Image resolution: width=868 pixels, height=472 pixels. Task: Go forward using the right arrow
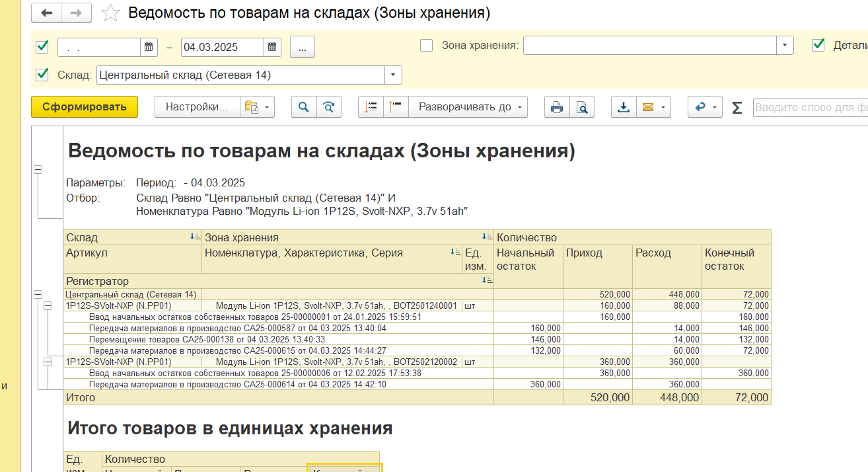pyautogui.click(x=77, y=13)
